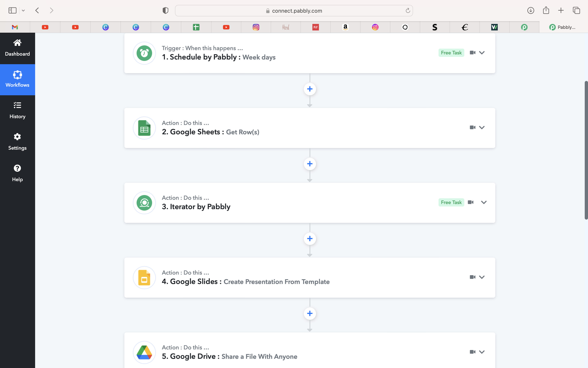
Task: Open History in the sidebar
Action: point(17,111)
